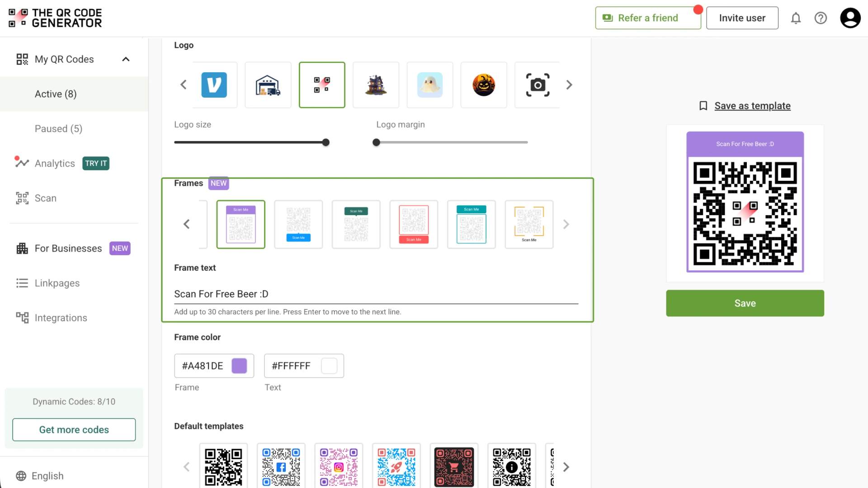This screenshot has width=868, height=488.
Task: Select the Instagram QR template
Action: 339,466
